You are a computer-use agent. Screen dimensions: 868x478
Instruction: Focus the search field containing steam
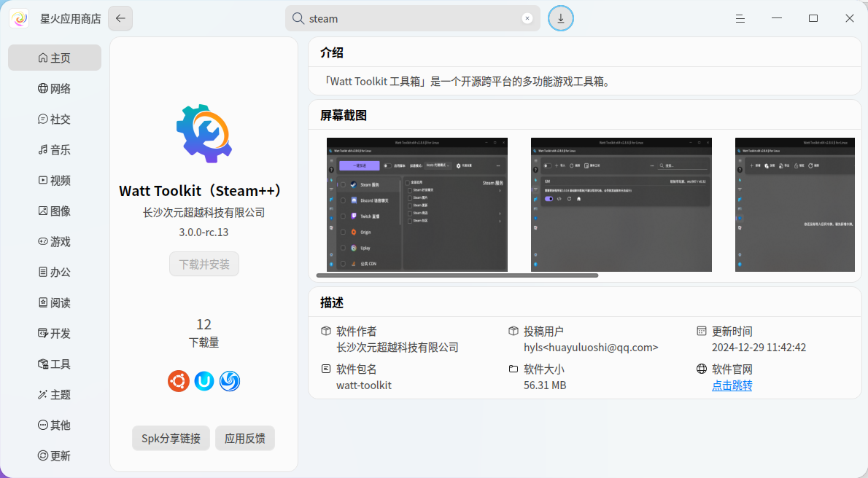pos(412,18)
